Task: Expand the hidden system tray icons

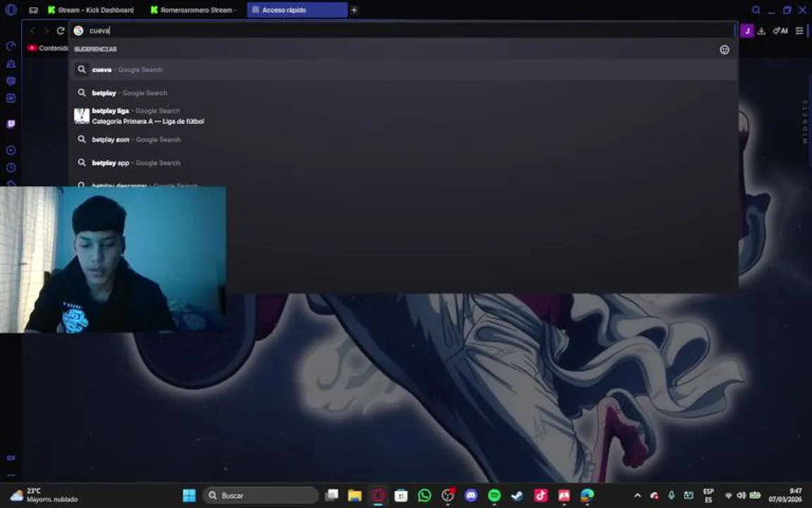Action: point(637,495)
